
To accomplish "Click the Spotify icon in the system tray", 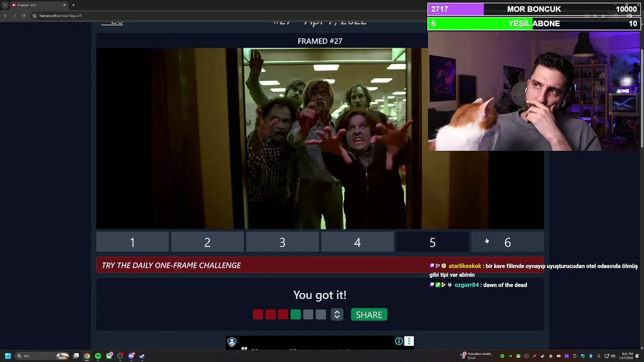I will (502, 356).
